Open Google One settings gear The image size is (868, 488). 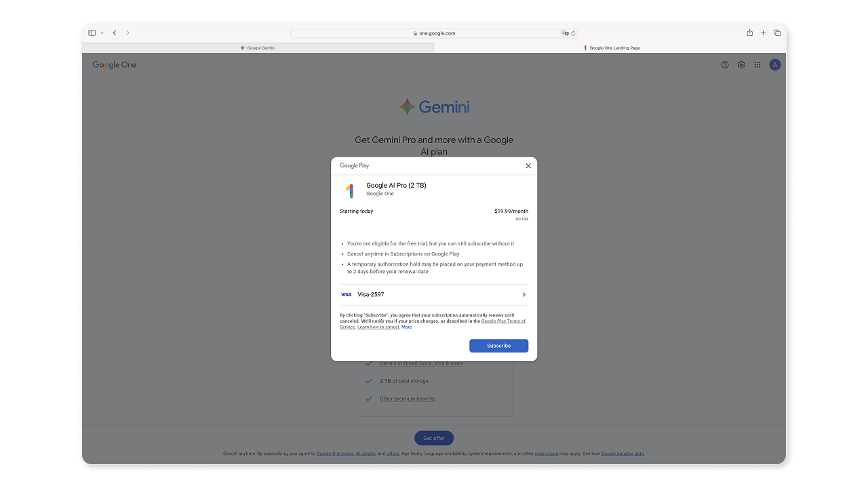coord(741,65)
